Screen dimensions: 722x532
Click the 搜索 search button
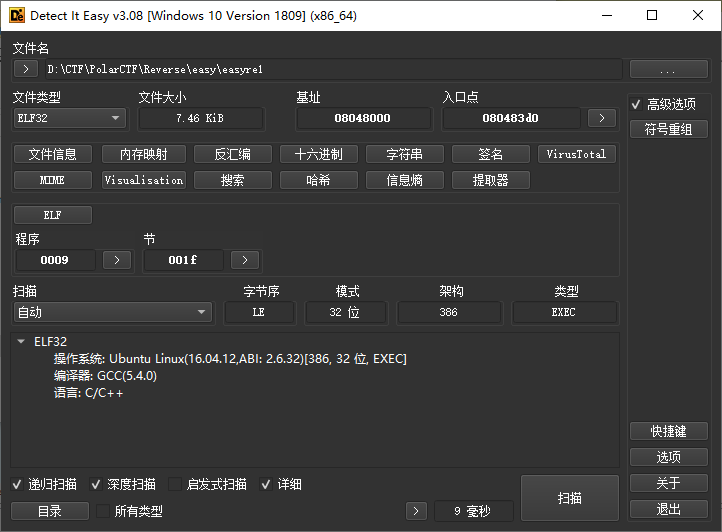[x=233, y=180]
